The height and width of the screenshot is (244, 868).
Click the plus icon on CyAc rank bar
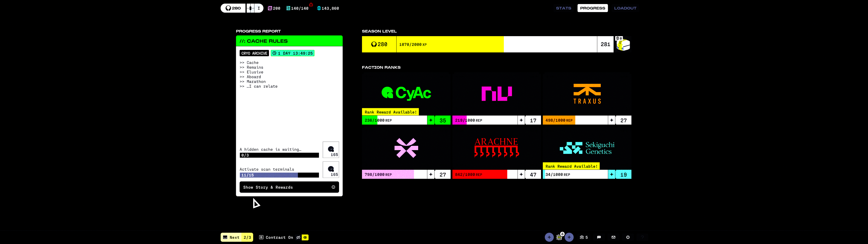pyautogui.click(x=431, y=120)
